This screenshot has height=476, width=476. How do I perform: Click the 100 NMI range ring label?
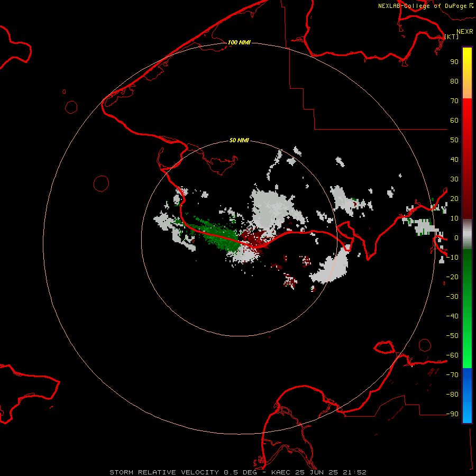click(239, 42)
